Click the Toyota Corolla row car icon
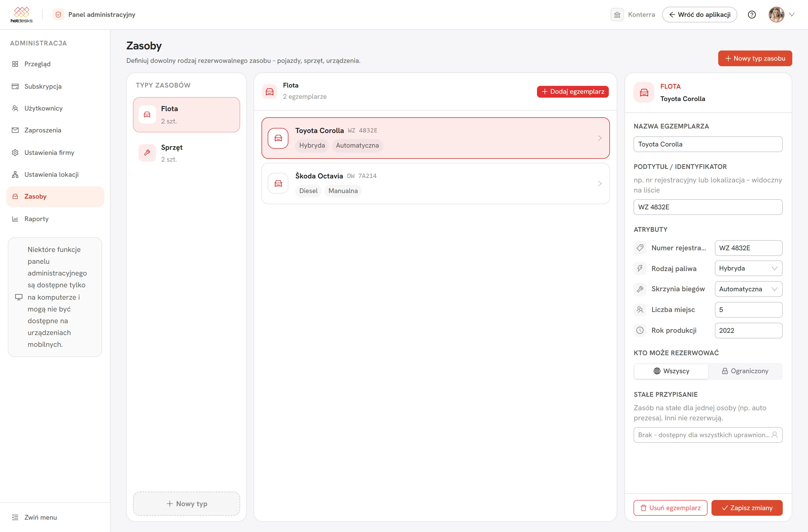 pos(278,138)
